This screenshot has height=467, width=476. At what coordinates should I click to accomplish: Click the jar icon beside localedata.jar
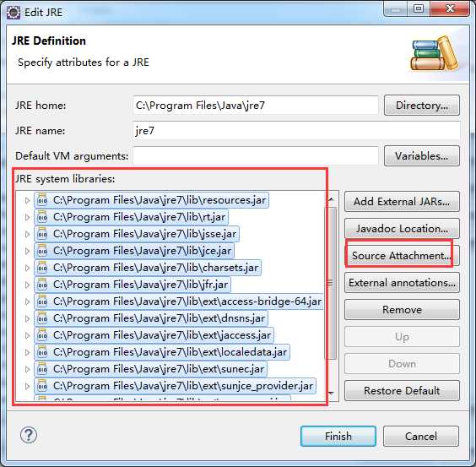(x=42, y=352)
